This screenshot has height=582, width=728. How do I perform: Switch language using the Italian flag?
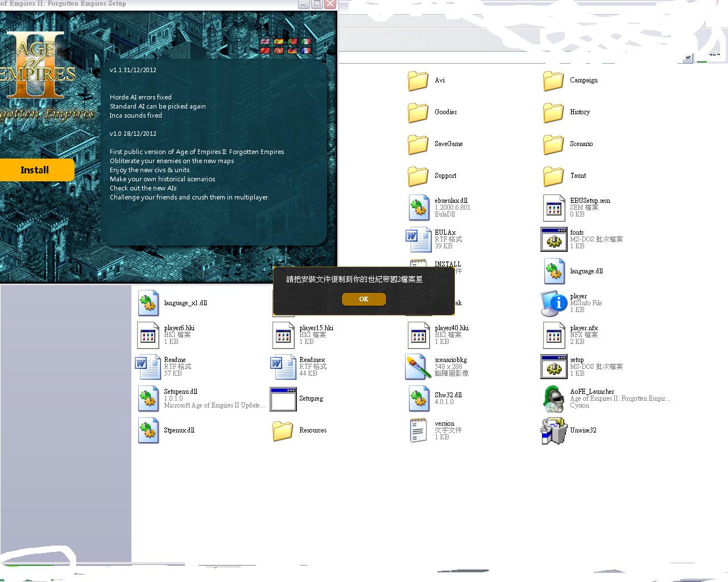pyautogui.click(x=306, y=41)
